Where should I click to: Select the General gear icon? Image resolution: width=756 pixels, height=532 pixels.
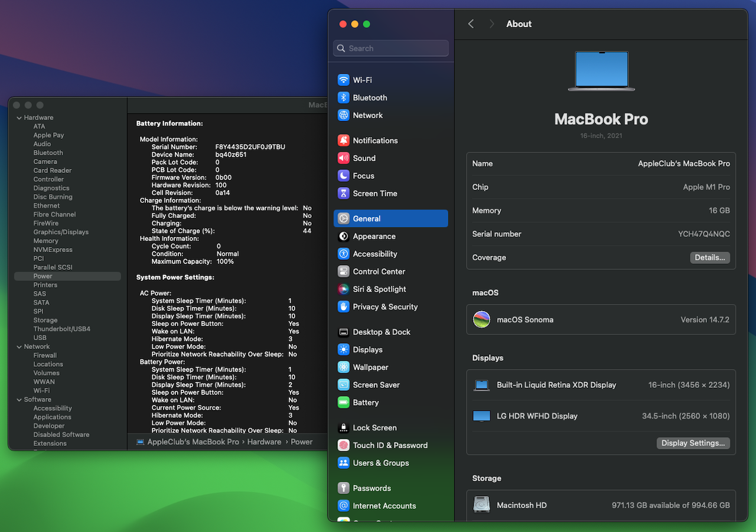pyautogui.click(x=343, y=218)
